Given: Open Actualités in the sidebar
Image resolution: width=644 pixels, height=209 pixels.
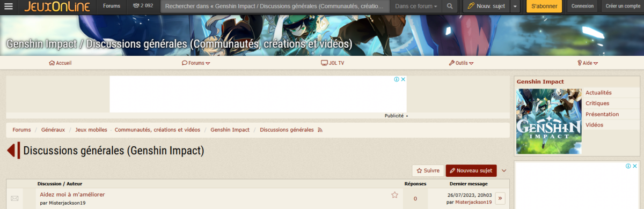Looking at the screenshot, I should (x=598, y=93).
